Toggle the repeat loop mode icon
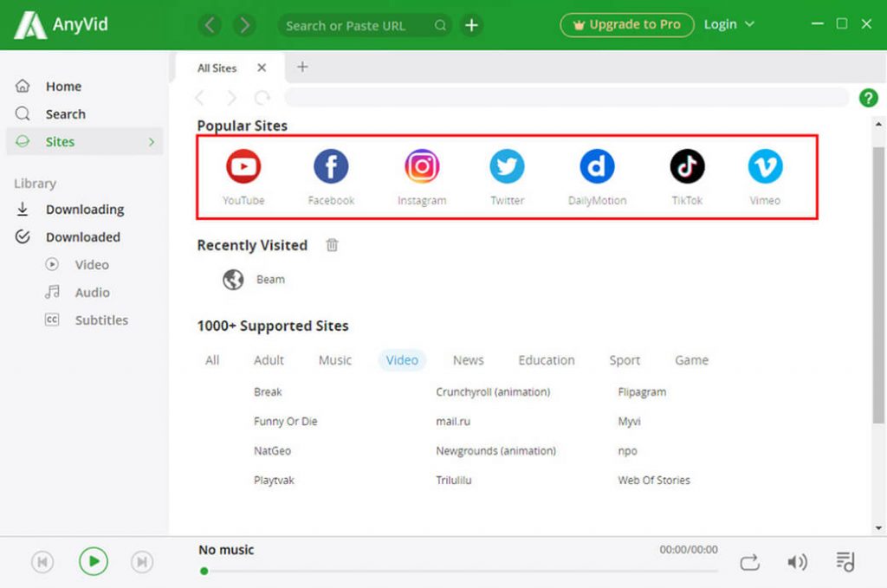This screenshot has height=588, width=887. (x=749, y=562)
